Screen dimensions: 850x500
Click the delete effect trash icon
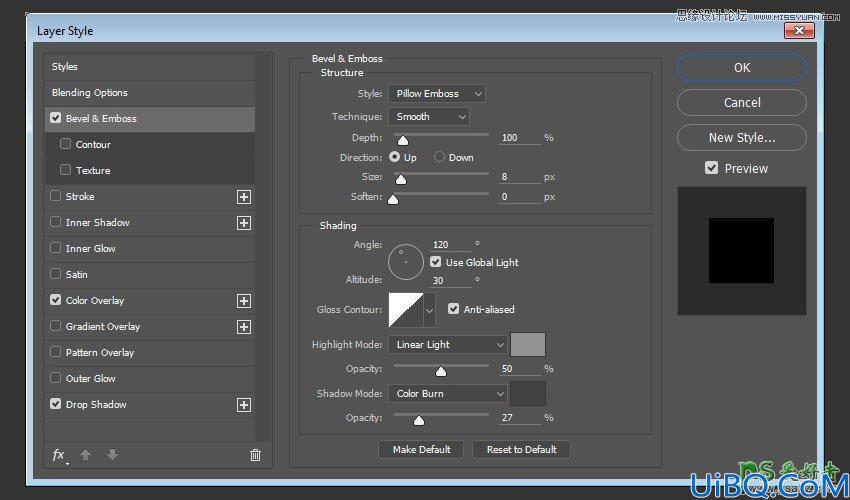(255, 455)
